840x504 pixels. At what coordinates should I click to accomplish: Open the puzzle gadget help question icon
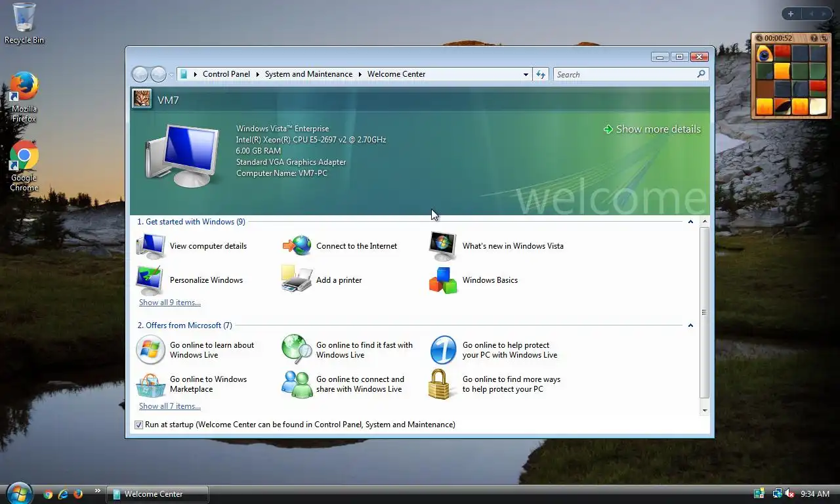tap(814, 39)
